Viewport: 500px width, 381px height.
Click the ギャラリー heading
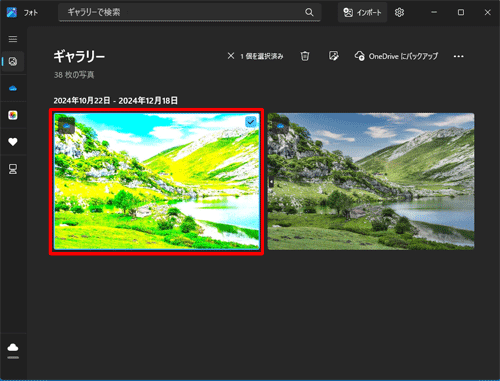click(x=79, y=56)
